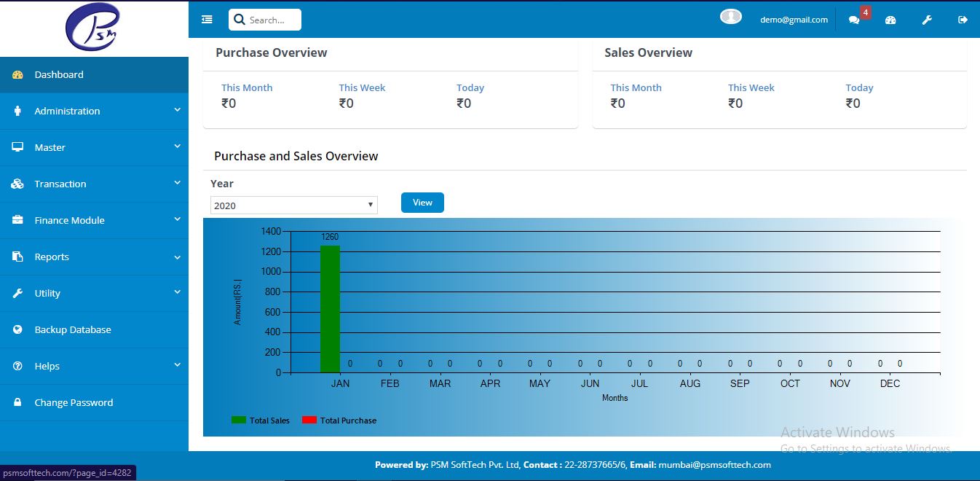Viewport: 980px width, 481px height.
Task: Expand the Administration menu chevron
Action: [177, 110]
